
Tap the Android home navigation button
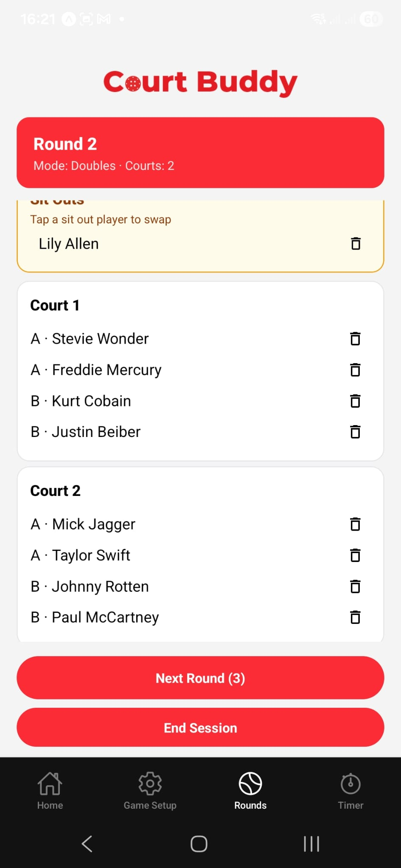click(x=199, y=844)
